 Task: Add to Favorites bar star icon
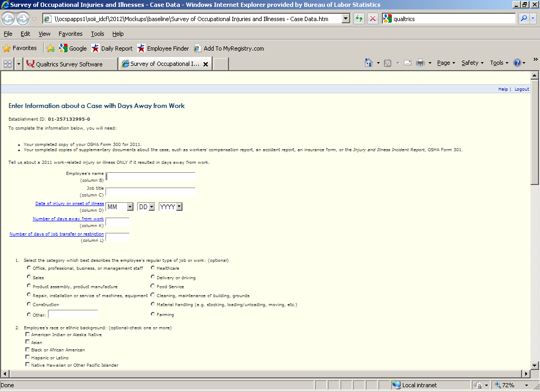coord(51,48)
